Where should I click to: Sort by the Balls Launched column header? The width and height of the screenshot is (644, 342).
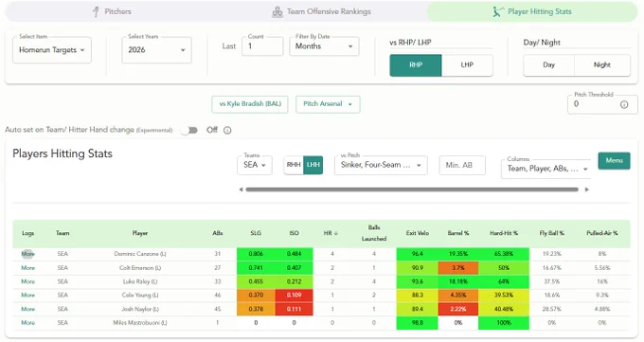point(374,233)
